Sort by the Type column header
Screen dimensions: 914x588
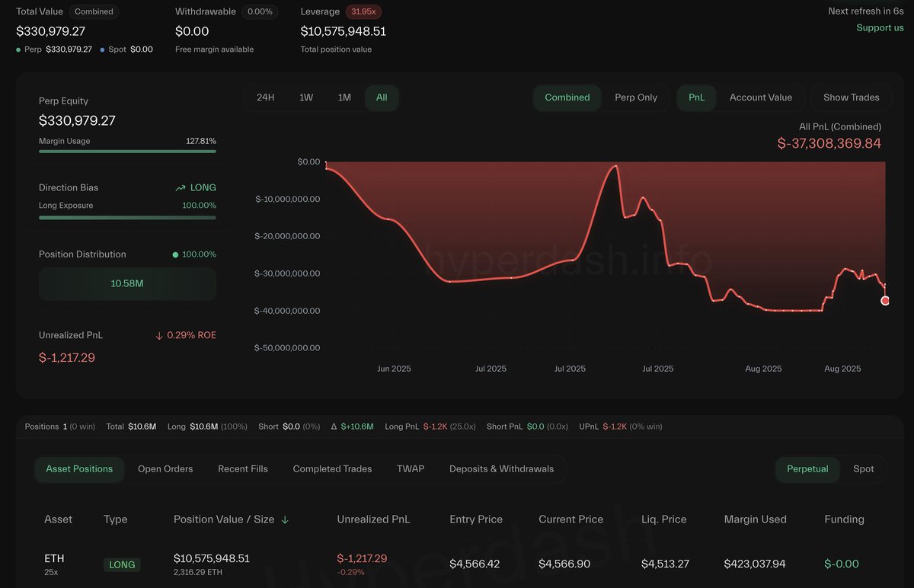click(x=115, y=519)
